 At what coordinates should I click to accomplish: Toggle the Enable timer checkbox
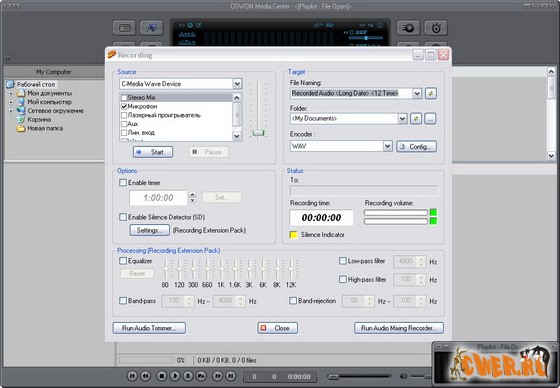coord(123,183)
